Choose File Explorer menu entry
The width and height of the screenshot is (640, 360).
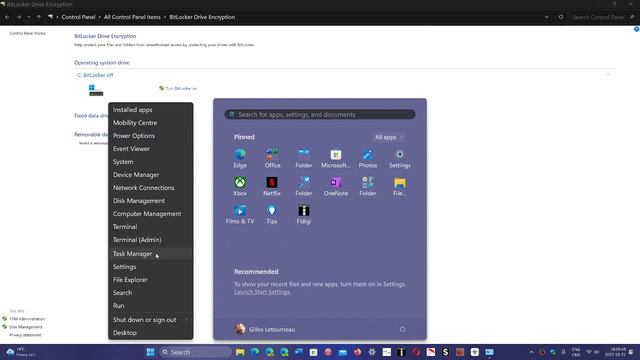click(151, 280)
